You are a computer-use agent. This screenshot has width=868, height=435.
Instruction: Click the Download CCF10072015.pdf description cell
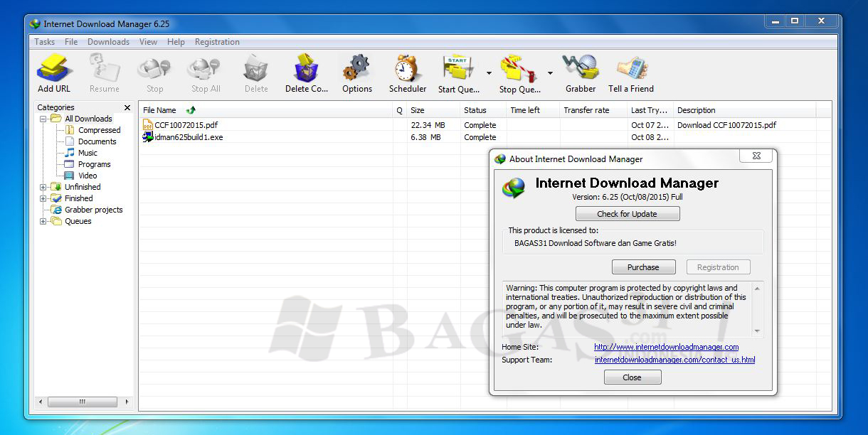(726, 125)
